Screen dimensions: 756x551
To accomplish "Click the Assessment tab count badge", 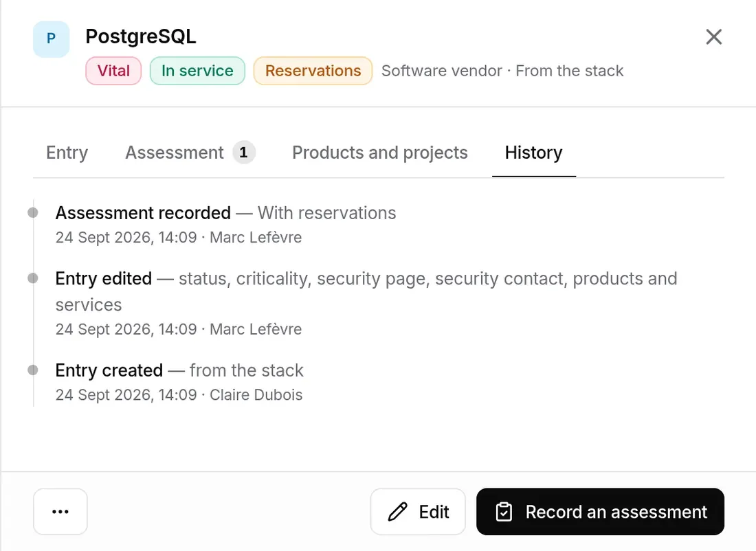I will pos(243,153).
